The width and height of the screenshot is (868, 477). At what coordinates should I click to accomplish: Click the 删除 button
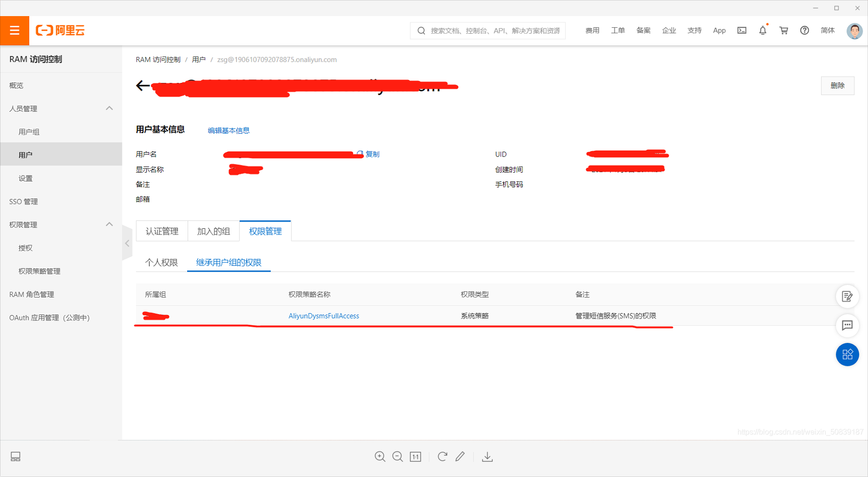click(x=837, y=85)
